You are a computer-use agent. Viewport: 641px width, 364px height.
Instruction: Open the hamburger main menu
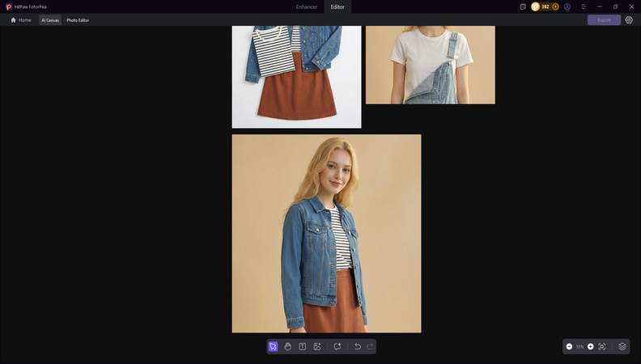point(584,6)
